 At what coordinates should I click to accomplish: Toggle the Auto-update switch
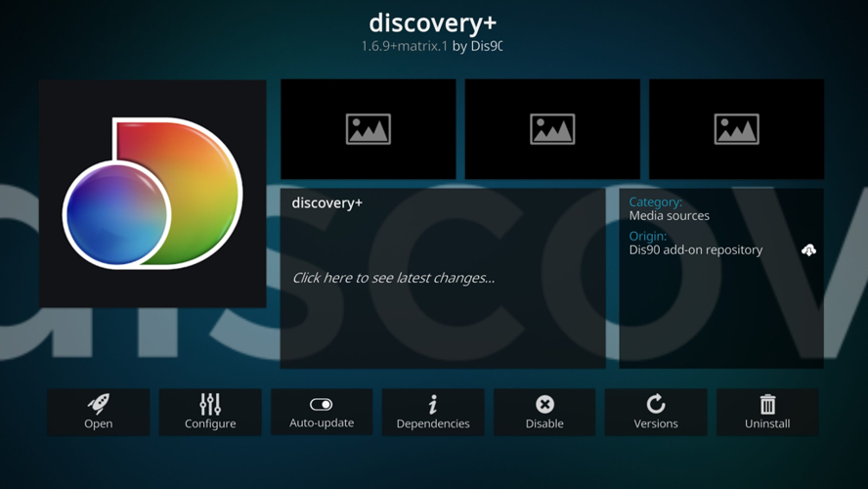pos(322,404)
